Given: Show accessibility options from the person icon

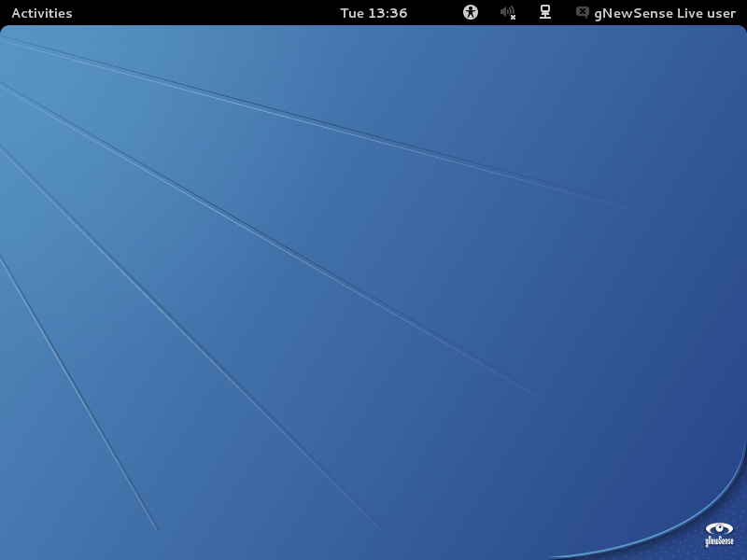Looking at the screenshot, I should click(471, 12).
